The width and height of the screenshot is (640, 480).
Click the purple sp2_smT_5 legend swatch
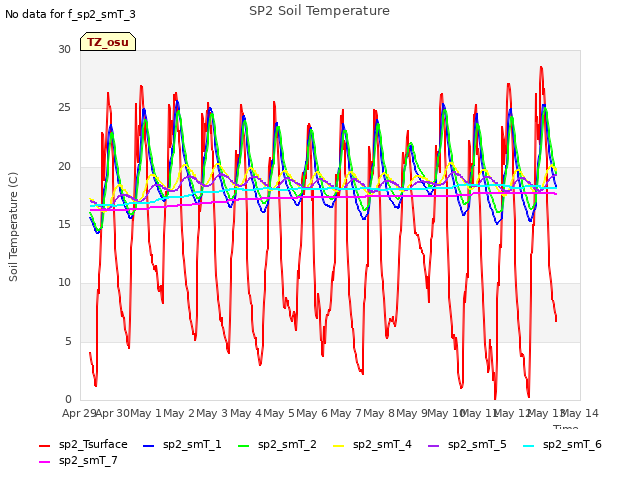434,446
